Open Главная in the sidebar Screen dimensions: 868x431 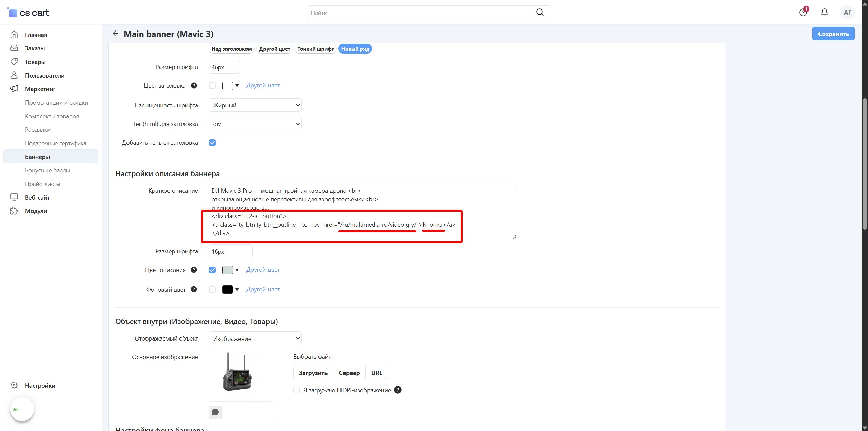tap(36, 35)
